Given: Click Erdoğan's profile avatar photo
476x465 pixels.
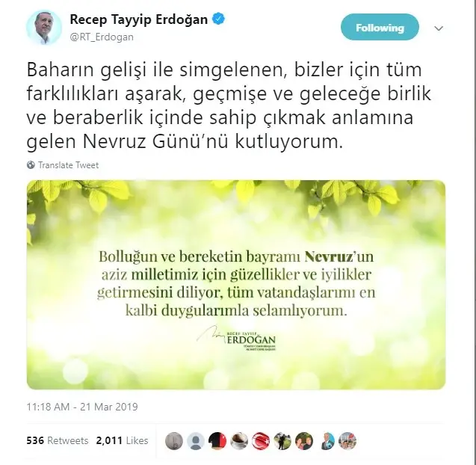Looking at the screenshot, I should click(x=43, y=28).
